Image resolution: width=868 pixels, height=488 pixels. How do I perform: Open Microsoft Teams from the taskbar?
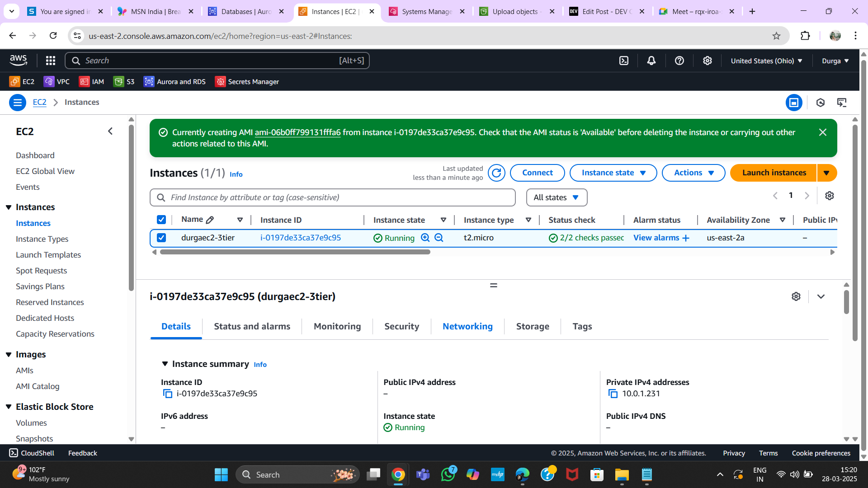coord(423,475)
